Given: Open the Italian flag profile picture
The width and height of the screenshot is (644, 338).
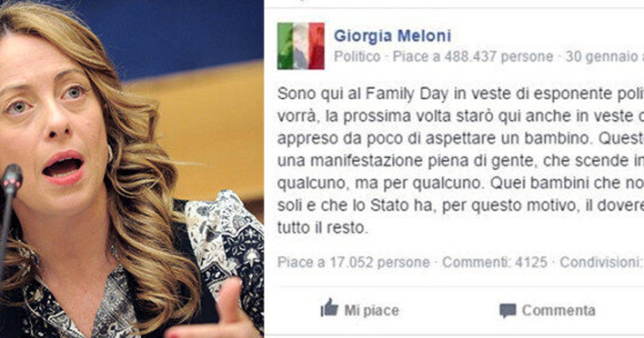Looking at the screenshot, I should click(x=301, y=46).
